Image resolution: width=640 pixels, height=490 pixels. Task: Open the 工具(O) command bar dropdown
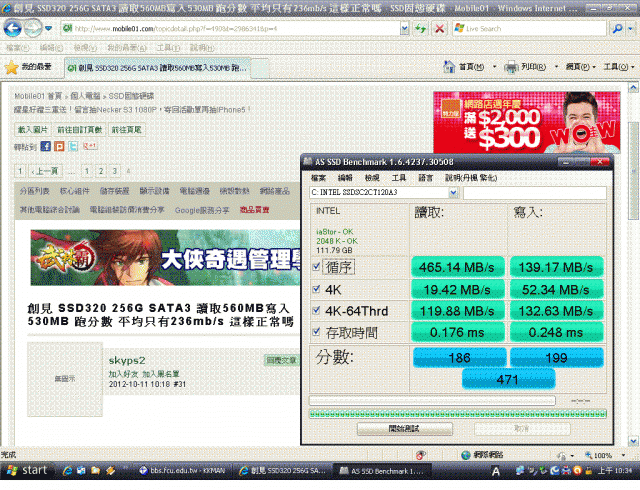tap(619, 67)
